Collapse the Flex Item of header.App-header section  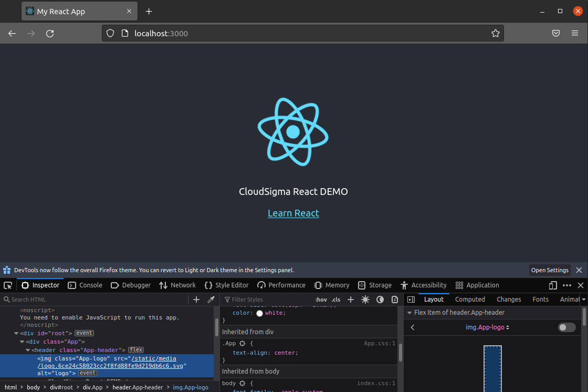coord(409,313)
